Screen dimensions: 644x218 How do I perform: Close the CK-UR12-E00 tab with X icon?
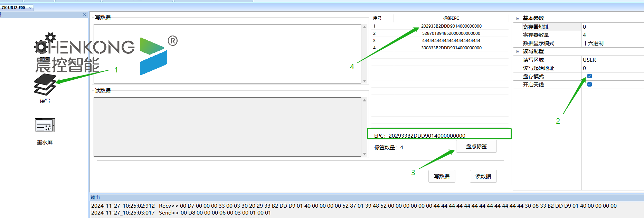pos(30,8)
